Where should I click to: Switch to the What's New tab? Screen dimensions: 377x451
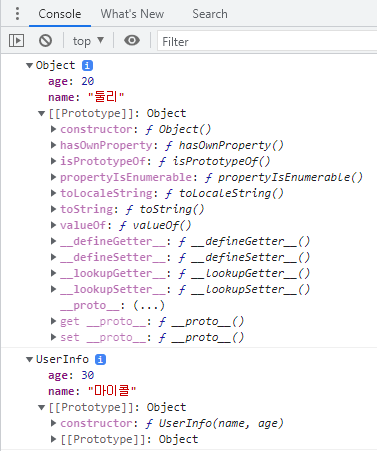click(x=132, y=14)
